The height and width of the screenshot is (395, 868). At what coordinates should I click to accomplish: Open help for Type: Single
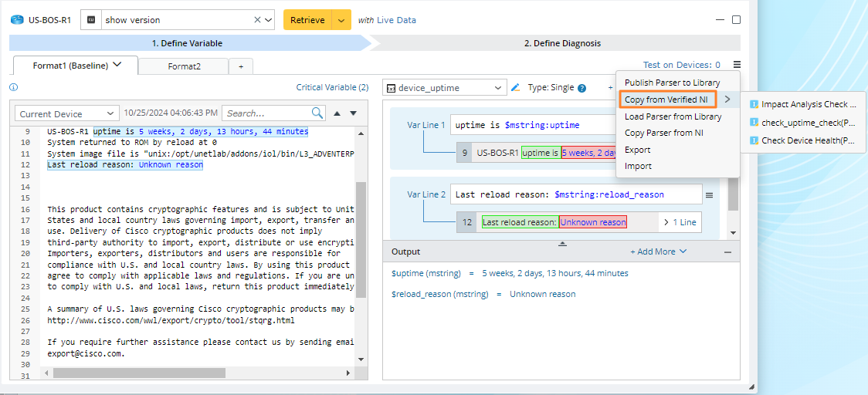[x=581, y=88]
